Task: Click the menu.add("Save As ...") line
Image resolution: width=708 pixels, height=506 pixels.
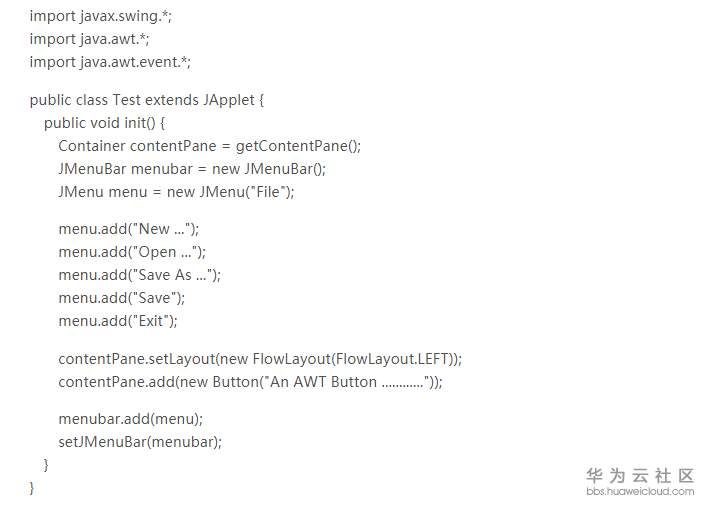Action: point(139,275)
